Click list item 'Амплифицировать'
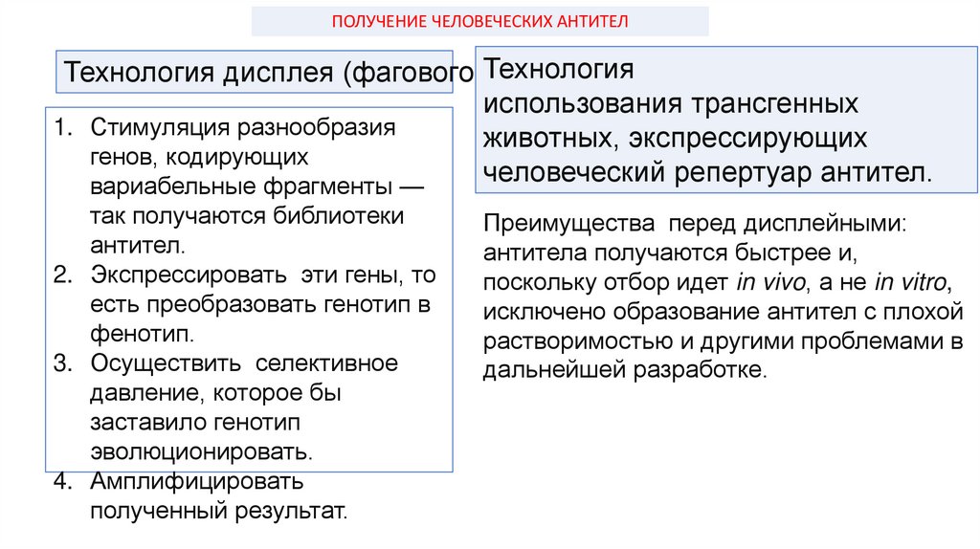The width and height of the screenshot is (980, 549). click(x=197, y=481)
